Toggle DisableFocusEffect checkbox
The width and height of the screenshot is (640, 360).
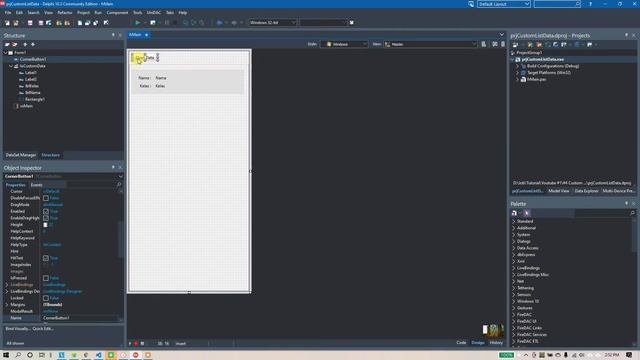[46, 198]
